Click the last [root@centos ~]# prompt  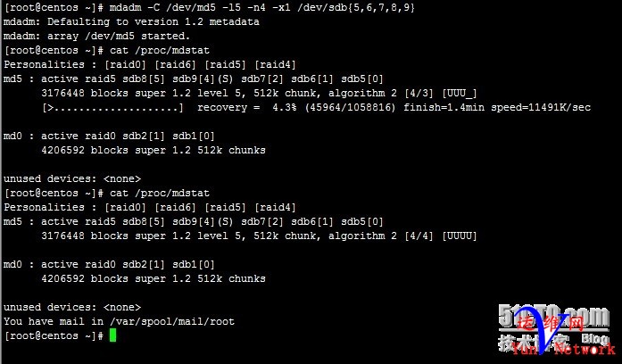tap(54, 335)
